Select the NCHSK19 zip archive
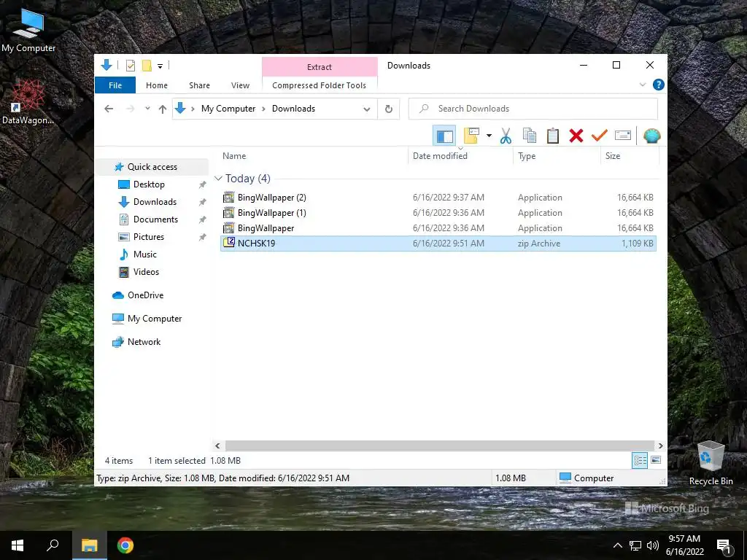The width and height of the screenshot is (747, 560). tap(438, 244)
